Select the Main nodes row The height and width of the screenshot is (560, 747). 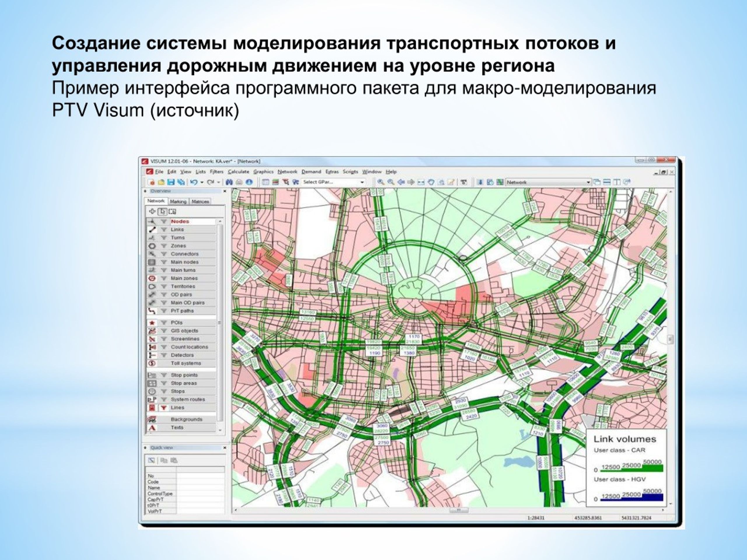(x=181, y=262)
